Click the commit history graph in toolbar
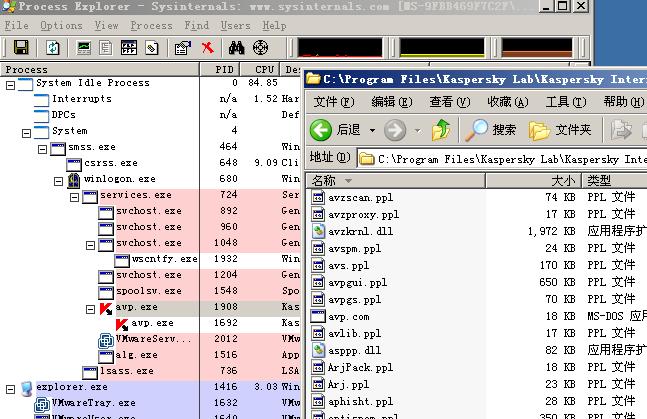The image size is (647, 419). click(442, 47)
